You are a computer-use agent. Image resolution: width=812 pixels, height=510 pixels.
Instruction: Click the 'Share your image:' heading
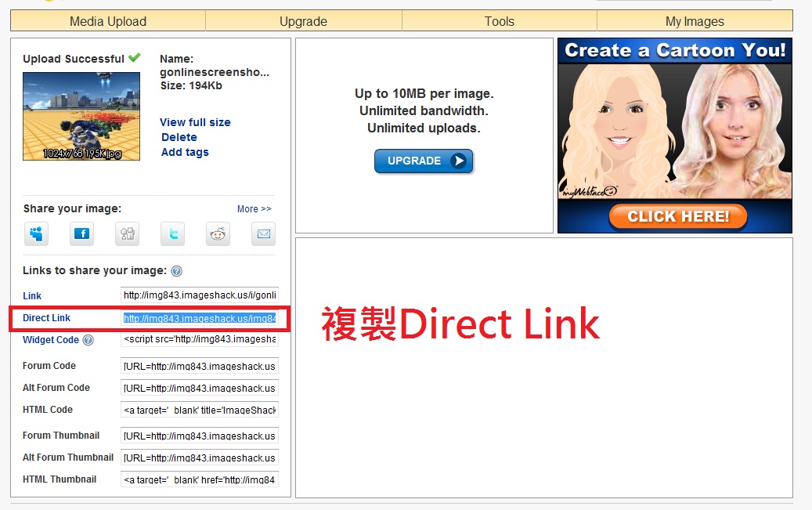click(73, 208)
